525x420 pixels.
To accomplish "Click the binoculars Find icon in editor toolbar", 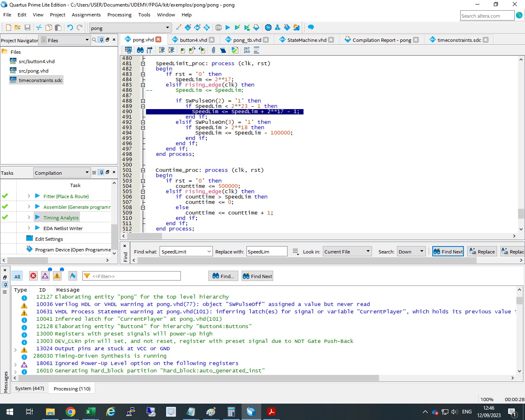I will [x=140, y=50].
